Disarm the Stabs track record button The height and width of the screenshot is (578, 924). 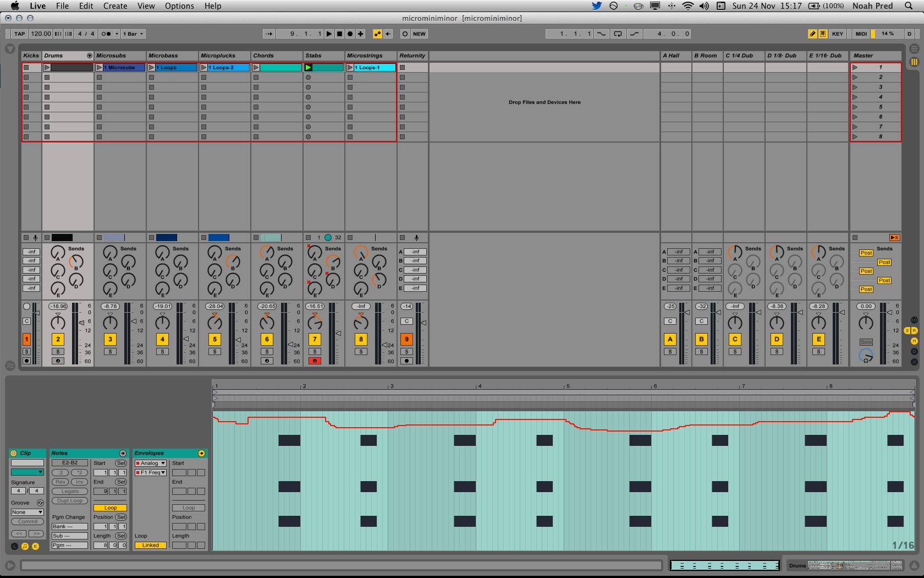click(315, 361)
